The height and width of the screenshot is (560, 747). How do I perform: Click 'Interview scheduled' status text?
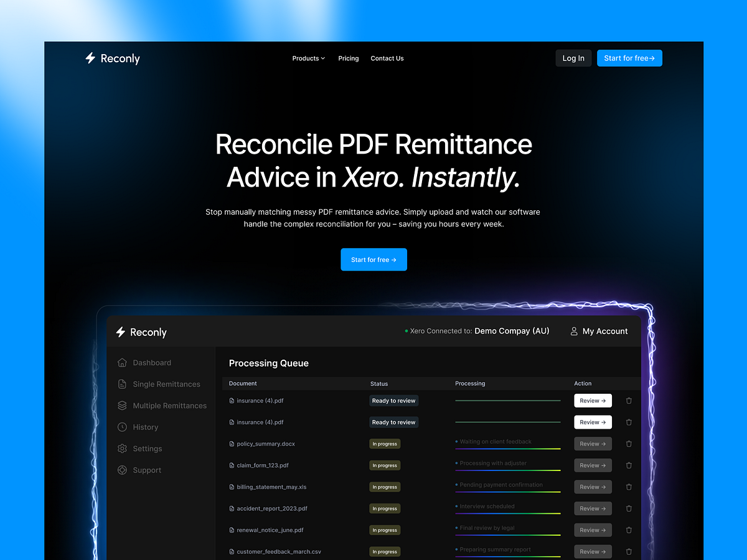click(x=487, y=506)
